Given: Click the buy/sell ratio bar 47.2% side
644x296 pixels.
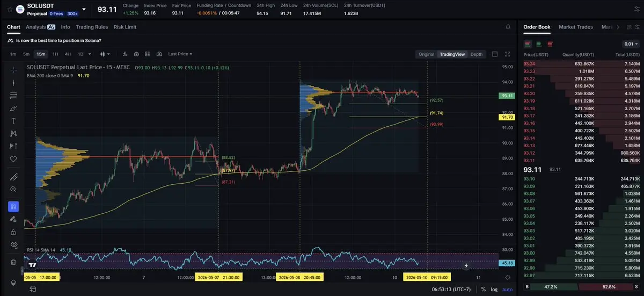Looking at the screenshot, I should [x=551, y=287].
